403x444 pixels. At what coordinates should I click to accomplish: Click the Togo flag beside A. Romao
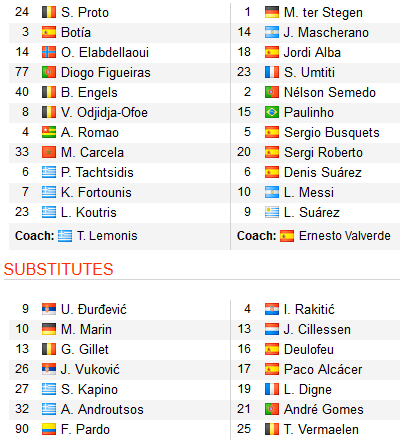[x=49, y=132]
